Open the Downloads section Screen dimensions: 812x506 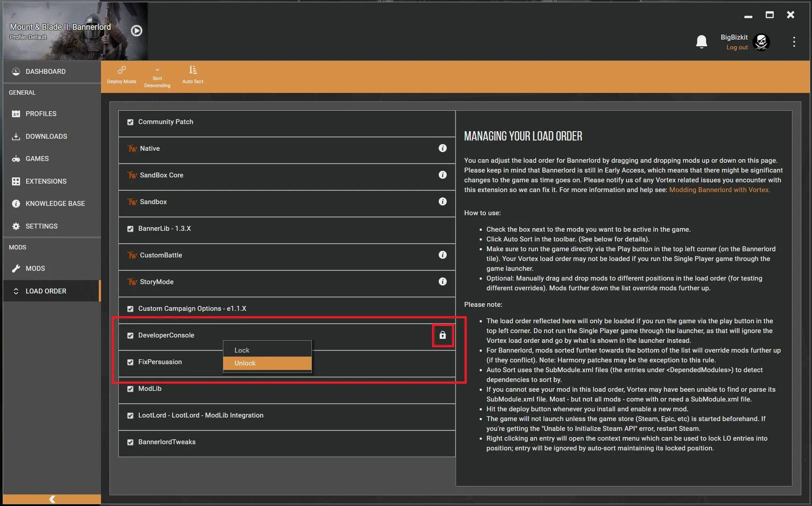[x=52, y=137]
